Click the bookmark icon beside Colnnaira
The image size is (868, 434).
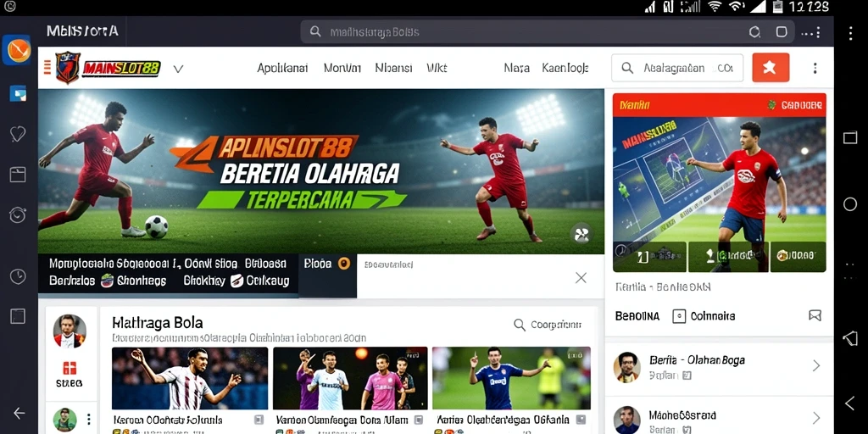[x=815, y=315]
